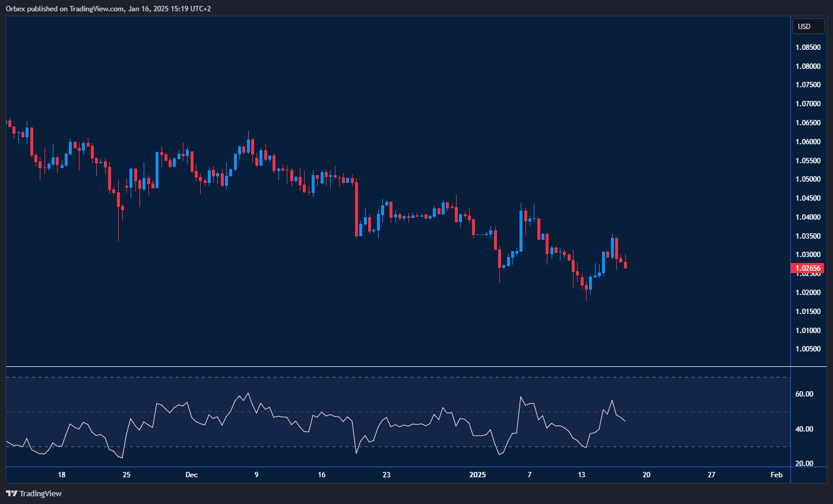This screenshot has height=504, width=833.
Task: Click the Dec label on the date axis
Action: (191, 475)
